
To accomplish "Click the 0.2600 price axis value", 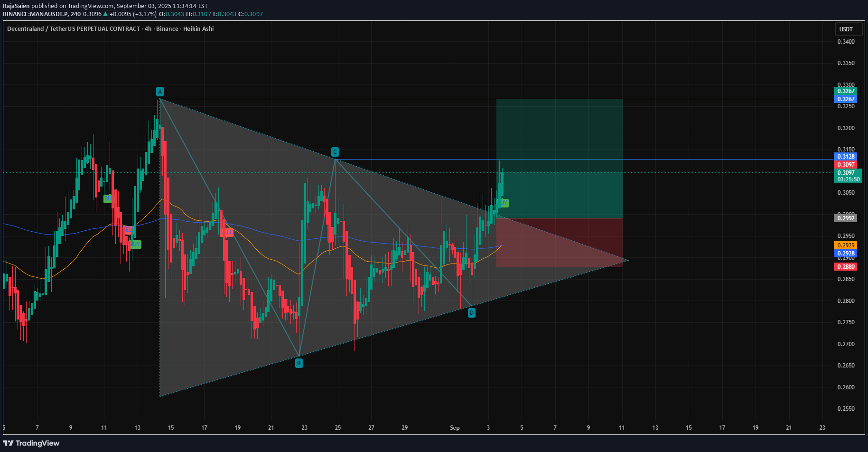I will click(x=846, y=387).
